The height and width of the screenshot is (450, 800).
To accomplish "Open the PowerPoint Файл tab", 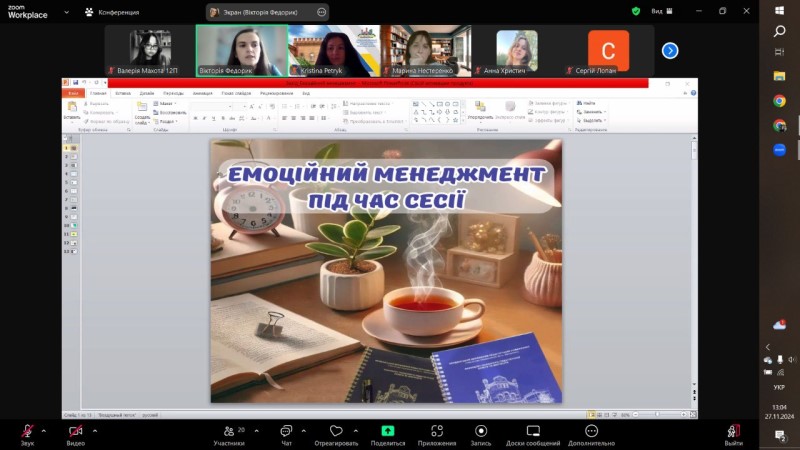I will [x=73, y=93].
